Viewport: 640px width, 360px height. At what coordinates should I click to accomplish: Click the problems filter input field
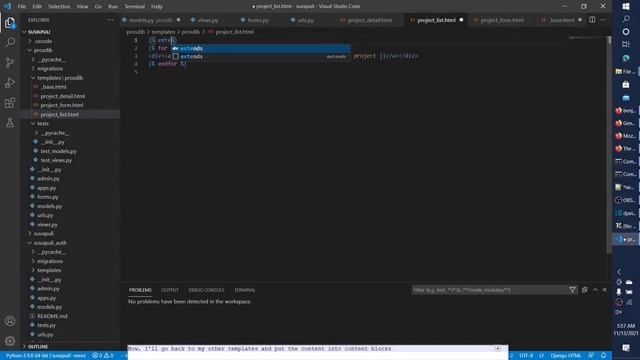(x=489, y=290)
